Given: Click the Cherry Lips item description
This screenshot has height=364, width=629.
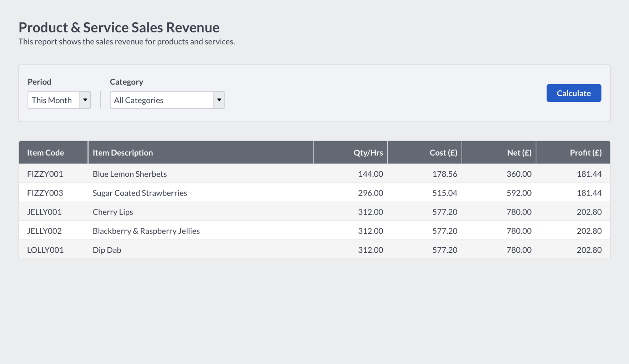Looking at the screenshot, I should coord(113,212).
